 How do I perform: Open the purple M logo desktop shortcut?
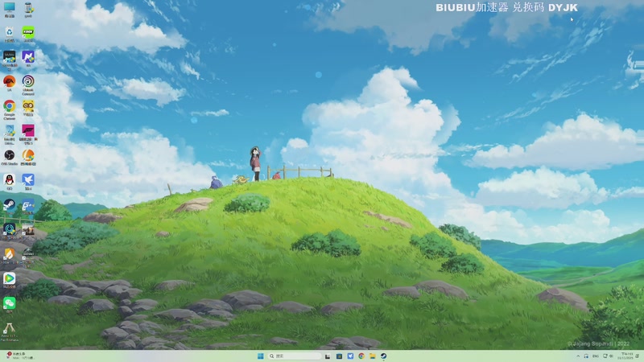28,58
